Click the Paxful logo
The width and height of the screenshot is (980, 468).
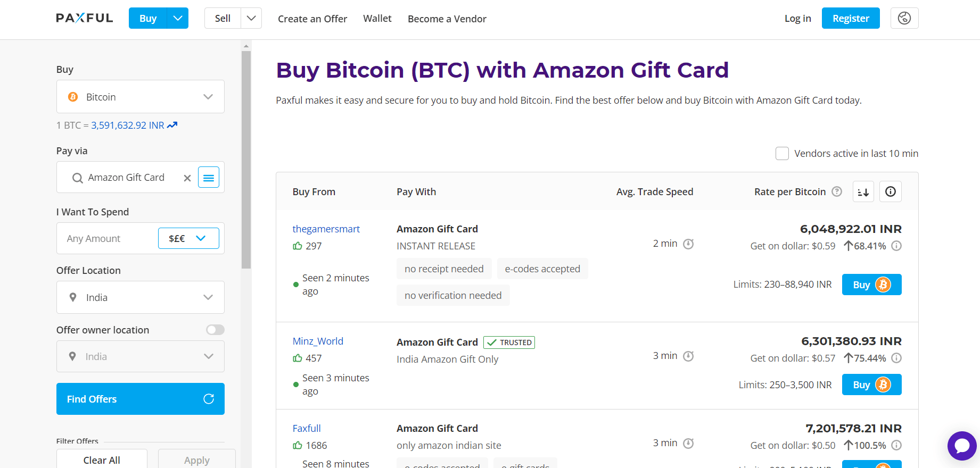pyautogui.click(x=84, y=18)
